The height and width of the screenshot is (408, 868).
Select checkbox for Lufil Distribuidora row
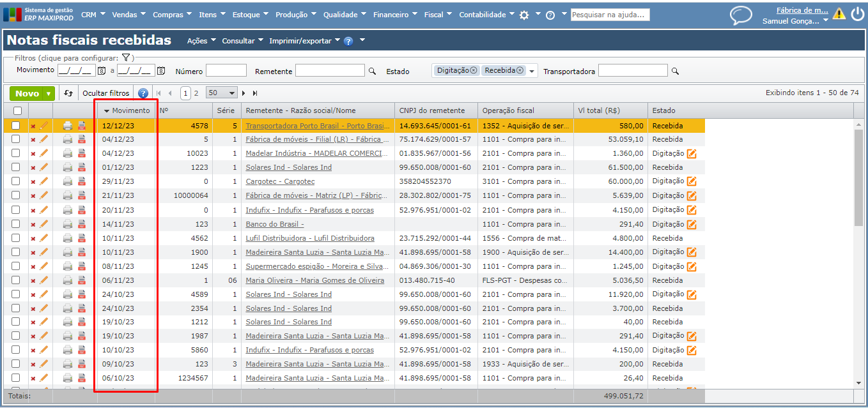coord(16,238)
